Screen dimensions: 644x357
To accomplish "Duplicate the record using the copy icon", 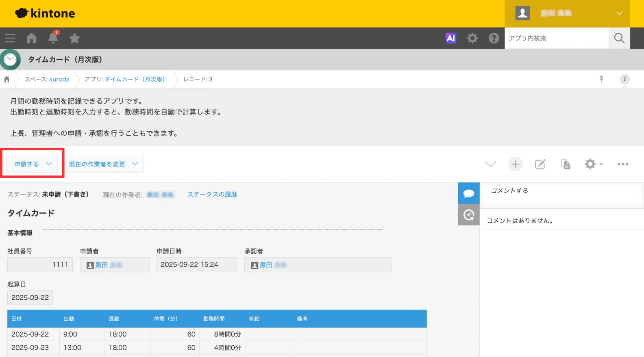I will coord(565,164).
